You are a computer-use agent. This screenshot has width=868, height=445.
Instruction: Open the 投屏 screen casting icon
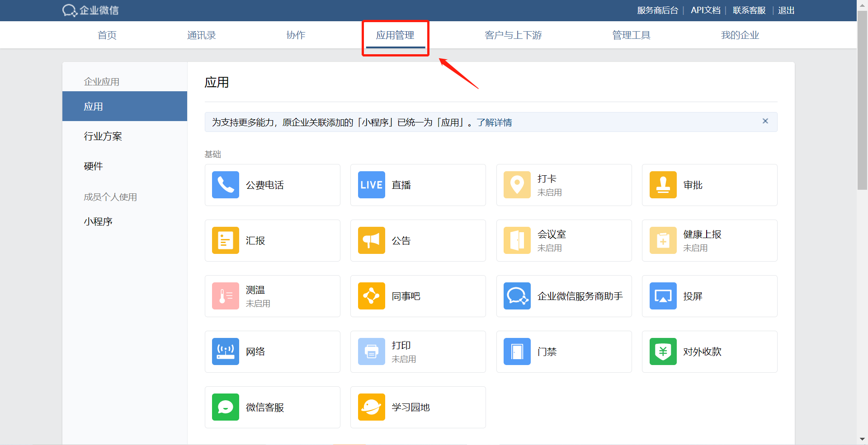pyautogui.click(x=663, y=296)
